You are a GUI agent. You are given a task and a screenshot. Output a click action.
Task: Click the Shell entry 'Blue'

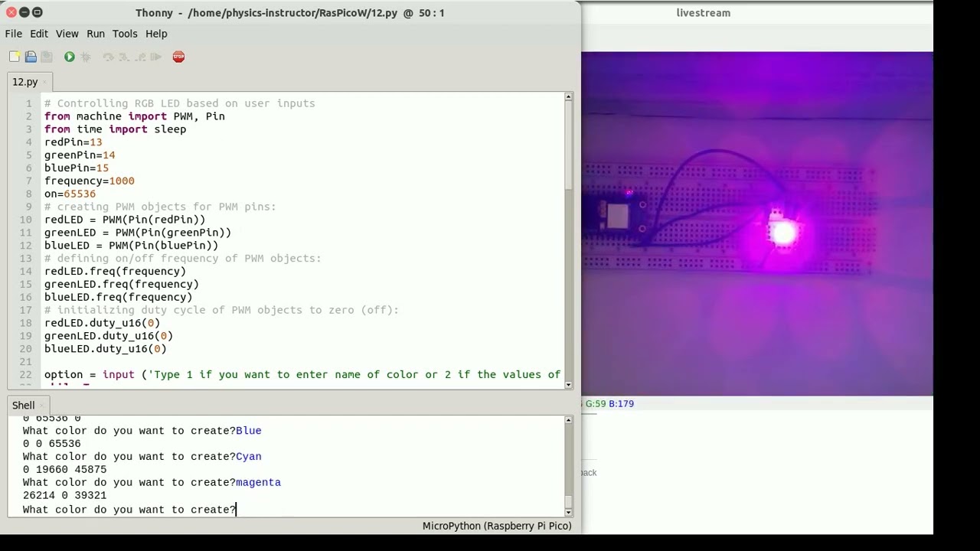pyautogui.click(x=249, y=431)
